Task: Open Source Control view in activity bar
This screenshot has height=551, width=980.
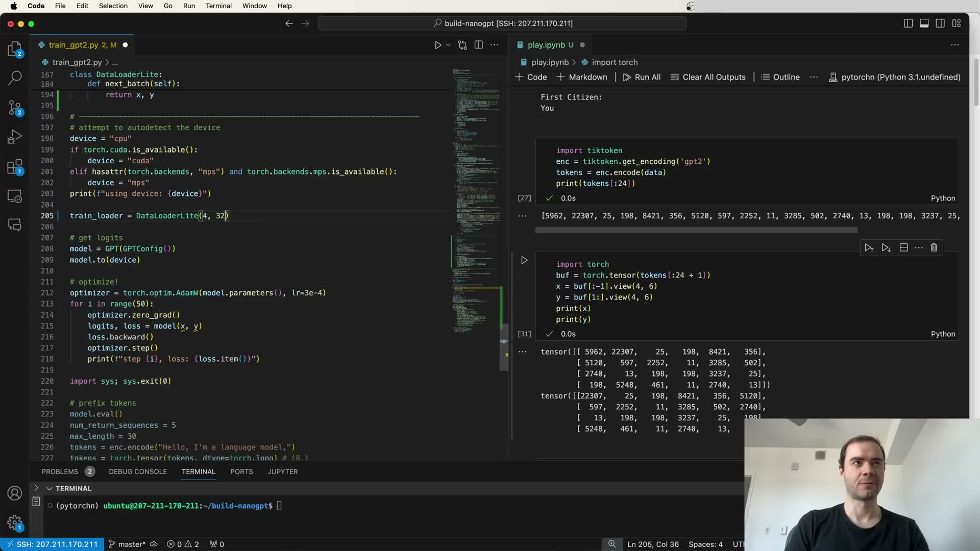Action: tap(15, 107)
